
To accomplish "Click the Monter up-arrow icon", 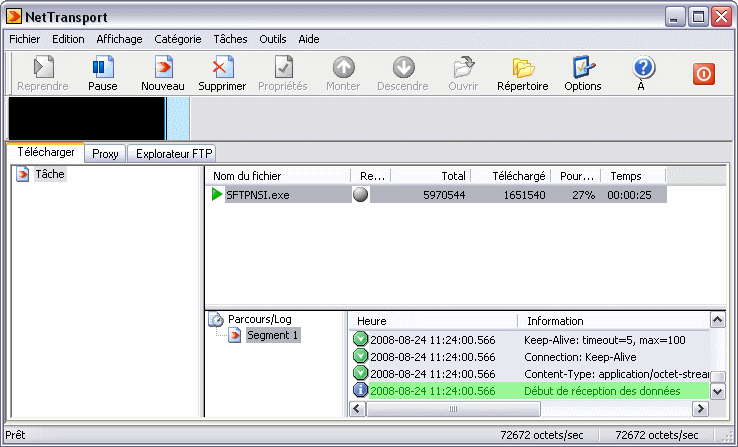I will click(x=344, y=68).
